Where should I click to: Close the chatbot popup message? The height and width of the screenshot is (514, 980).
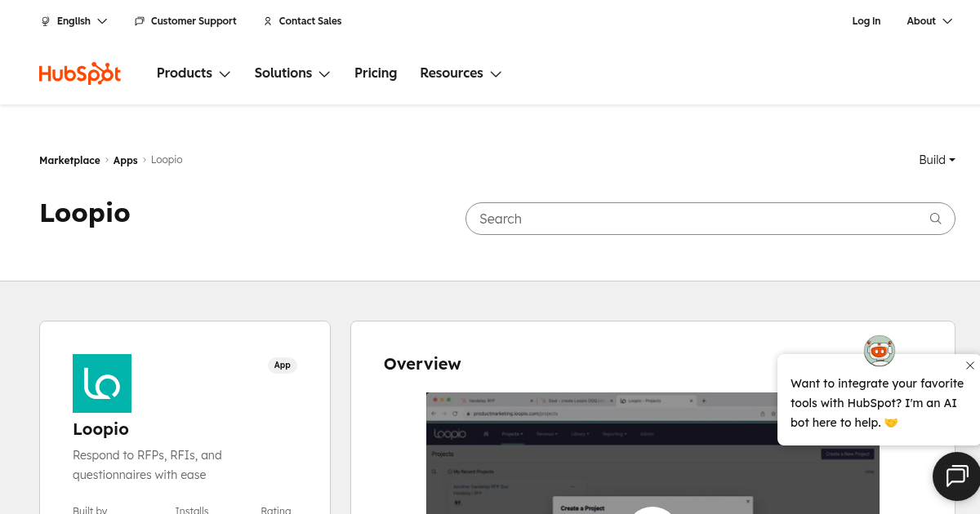[x=969, y=366]
